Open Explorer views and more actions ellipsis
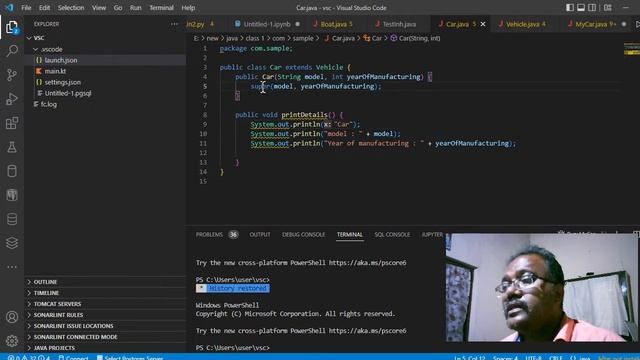Screen dimensions: 640x360 pos(174,24)
